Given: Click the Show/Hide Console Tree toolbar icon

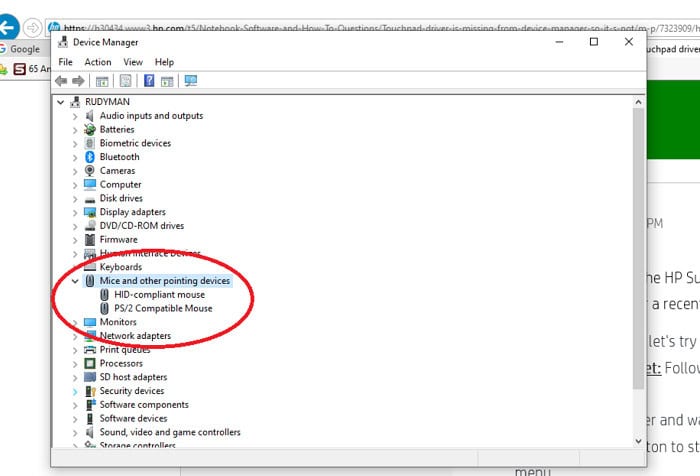Looking at the screenshot, I should (102, 81).
